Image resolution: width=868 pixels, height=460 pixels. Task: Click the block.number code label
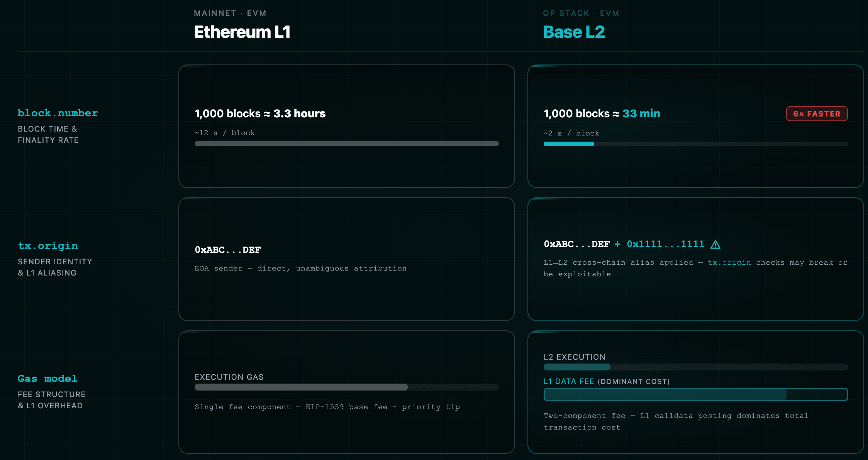(x=57, y=113)
